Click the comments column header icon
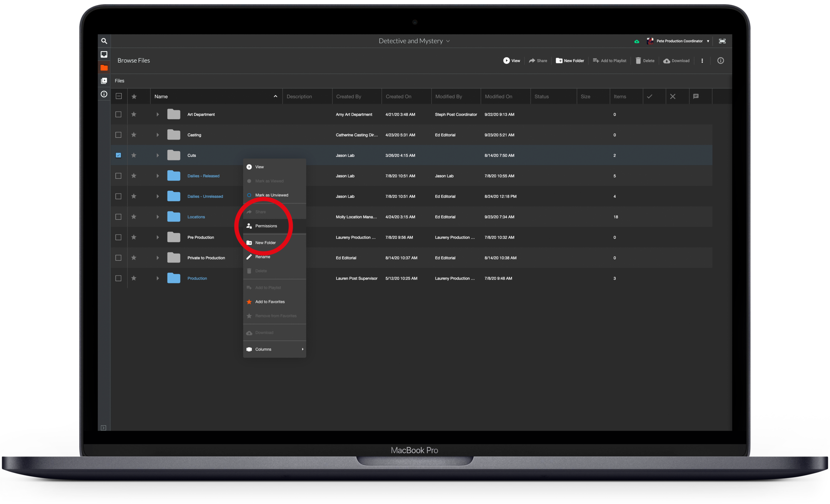The height and width of the screenshot is (504, 830). click(696, 96)
